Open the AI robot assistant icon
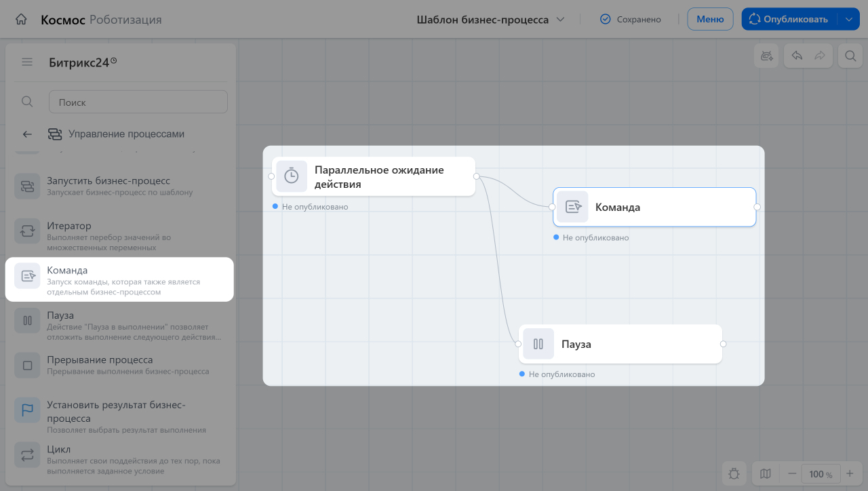 pyautogui.click(x=767, y=56)
